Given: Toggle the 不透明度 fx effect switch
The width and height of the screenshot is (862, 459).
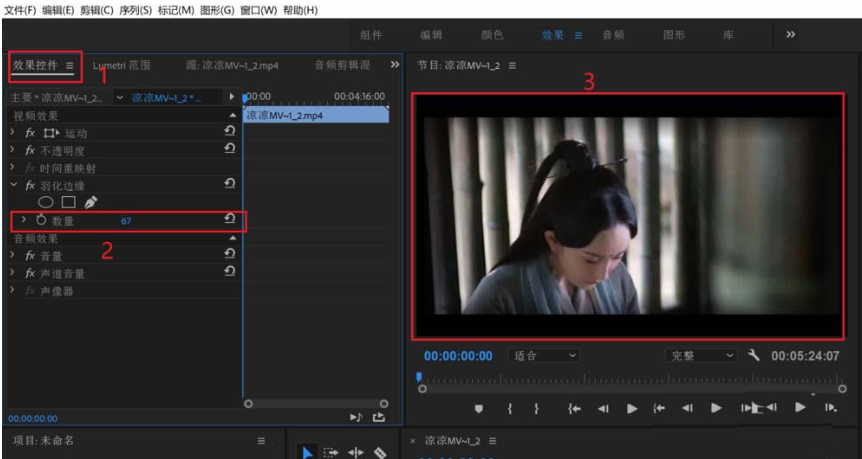Looking at the screenshot, I should (30, 151).
